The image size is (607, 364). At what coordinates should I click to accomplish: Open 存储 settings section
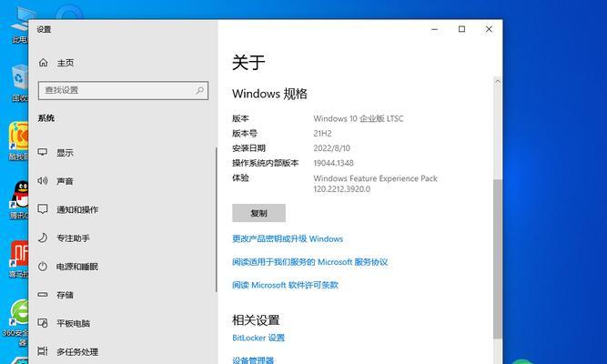tap(65, 295)
